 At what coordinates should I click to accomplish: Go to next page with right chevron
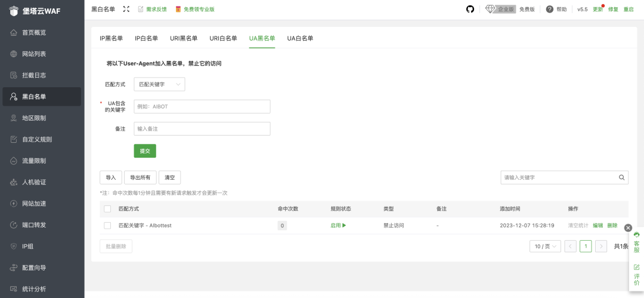click(601, 246)
